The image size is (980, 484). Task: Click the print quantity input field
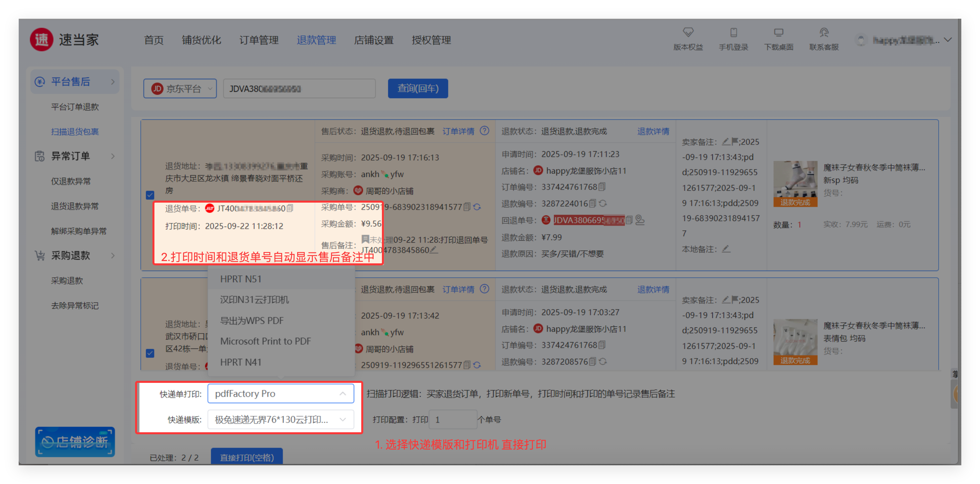pyautogui.click(x=452, y=419)
